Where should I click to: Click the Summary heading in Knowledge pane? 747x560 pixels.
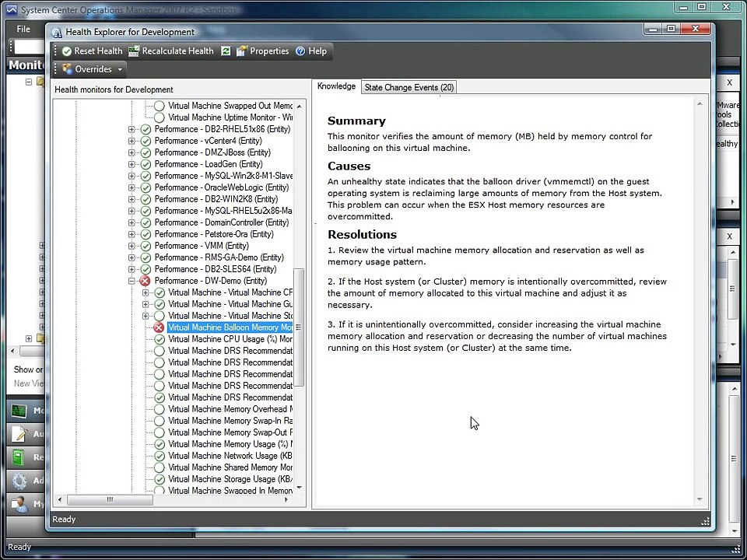click(357, 121)
